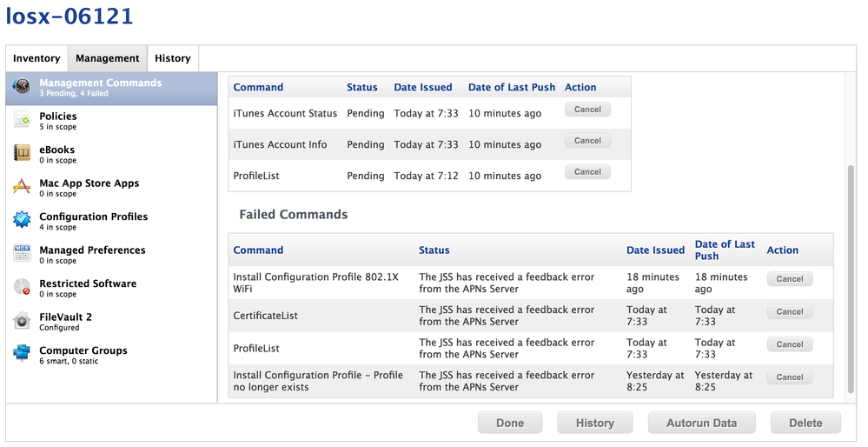Open the Management Commands gauge icon
The width and height of the screenshot is (868, 447).
22,86
